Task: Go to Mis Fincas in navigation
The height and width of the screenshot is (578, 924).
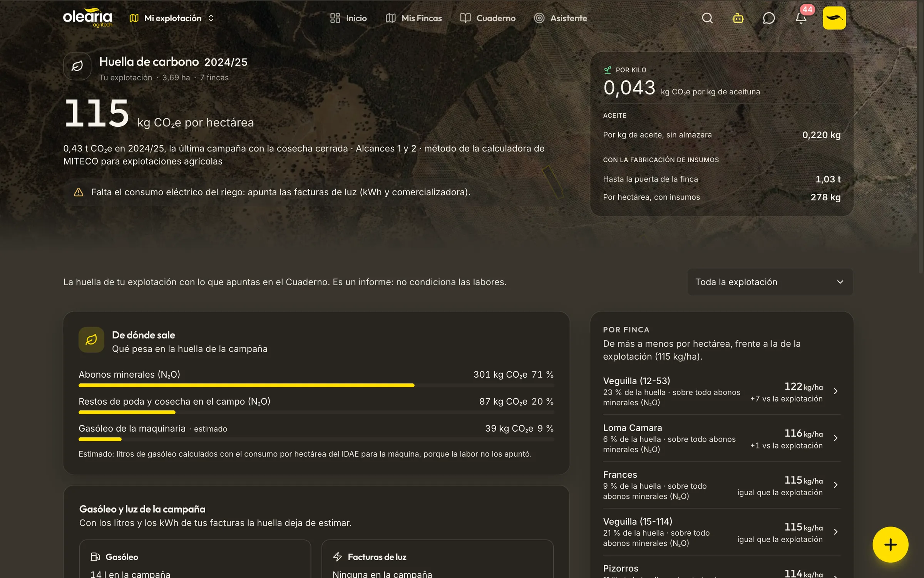Action: [x=414, y=18]
